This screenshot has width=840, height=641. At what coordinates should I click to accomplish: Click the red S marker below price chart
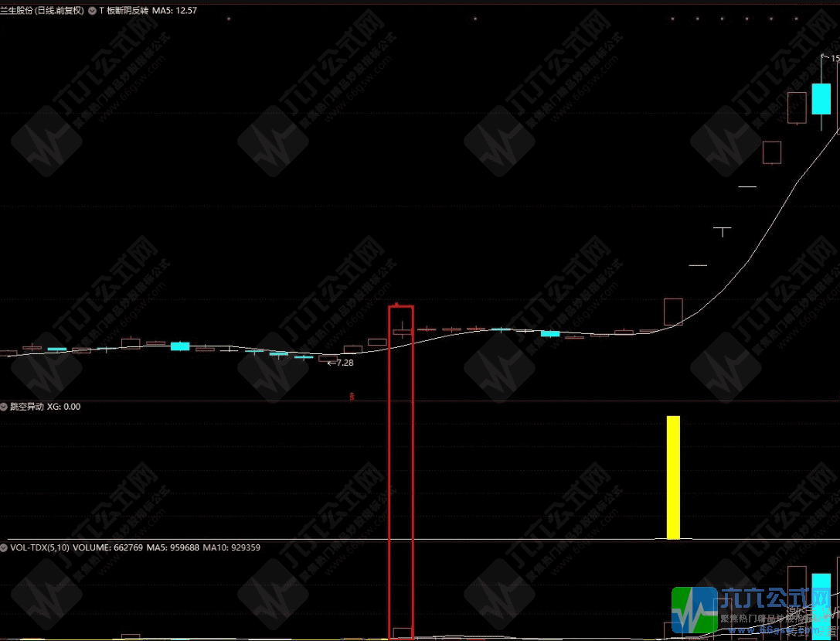click(x=352, y=396)
